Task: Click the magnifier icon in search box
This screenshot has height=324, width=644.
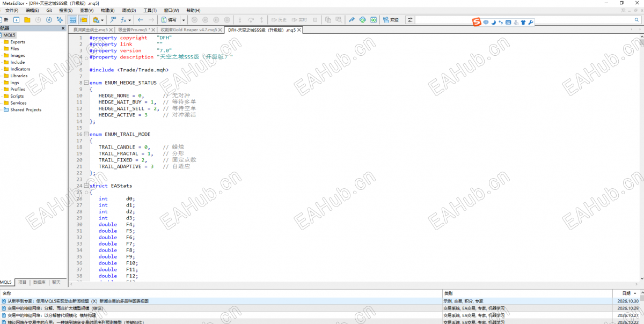Action: tap(636, 20)
